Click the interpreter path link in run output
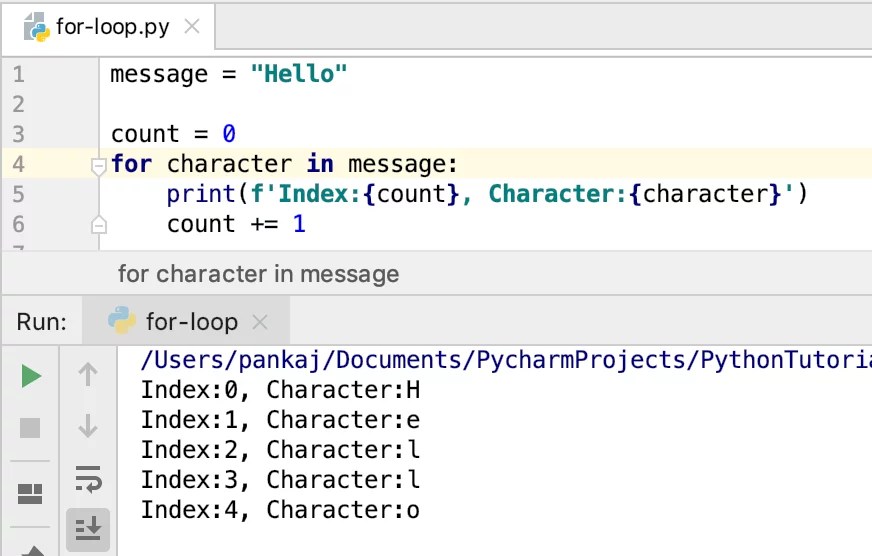 506,360
